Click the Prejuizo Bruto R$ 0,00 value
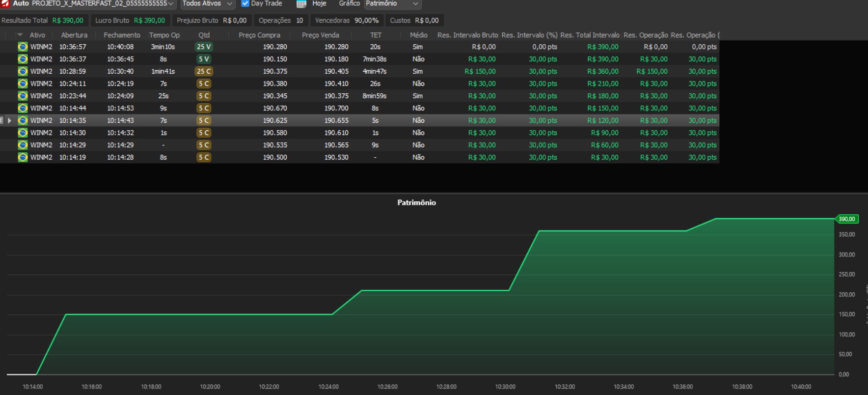Image resolution: width=868 pixels, height=395 pixels. 235,20
